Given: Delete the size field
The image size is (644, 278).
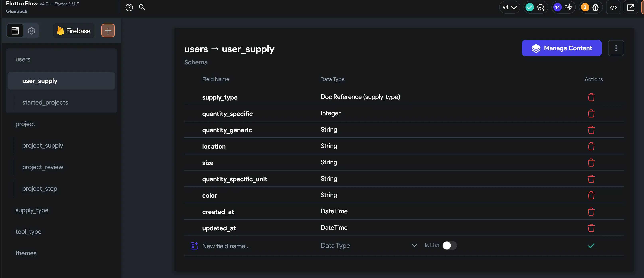Looking at the screenshot, I should 591,163.
